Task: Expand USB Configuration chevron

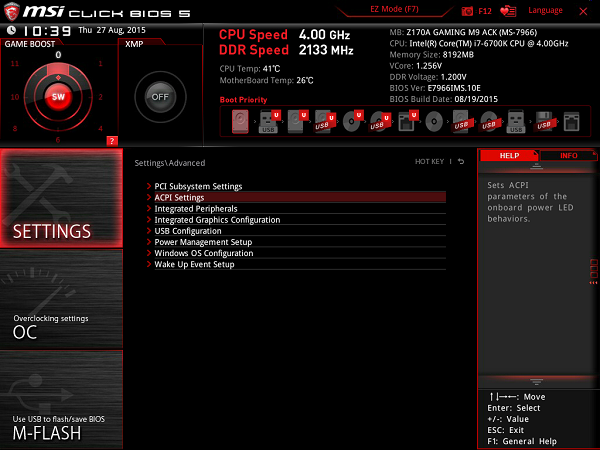Action: pos(149,230)
